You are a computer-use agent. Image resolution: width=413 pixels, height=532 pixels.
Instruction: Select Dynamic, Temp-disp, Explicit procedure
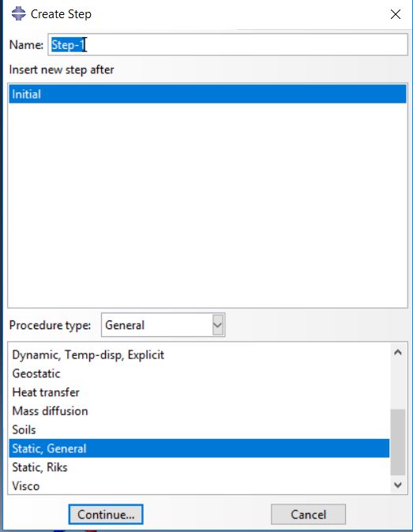[x=88, y=355]
